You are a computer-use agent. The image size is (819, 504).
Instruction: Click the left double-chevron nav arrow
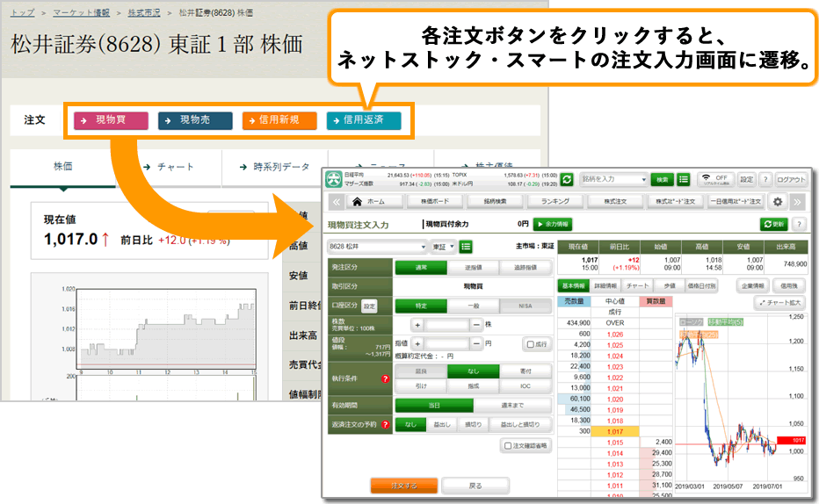pyautogui.click(x=337, y=201)
